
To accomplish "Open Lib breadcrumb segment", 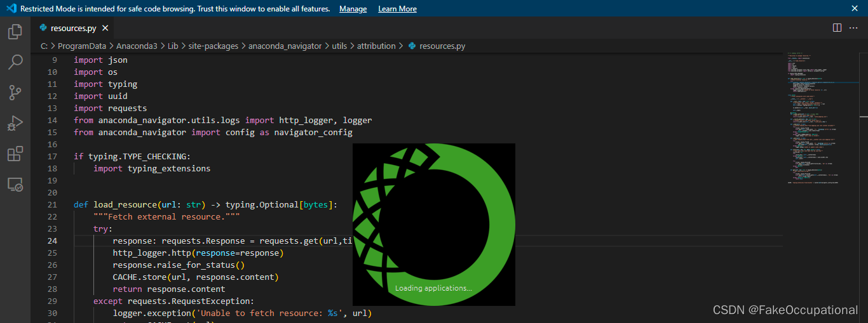I will (x=173, y=46).
